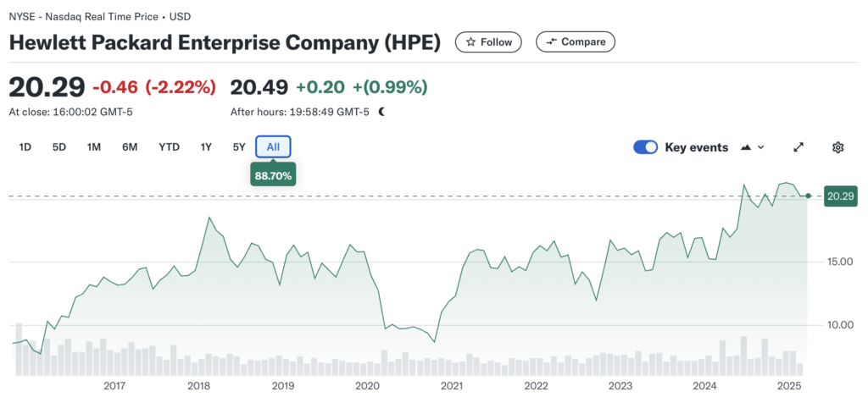
Task: Switch to the 6M range
Action: [x=130, y=147]
